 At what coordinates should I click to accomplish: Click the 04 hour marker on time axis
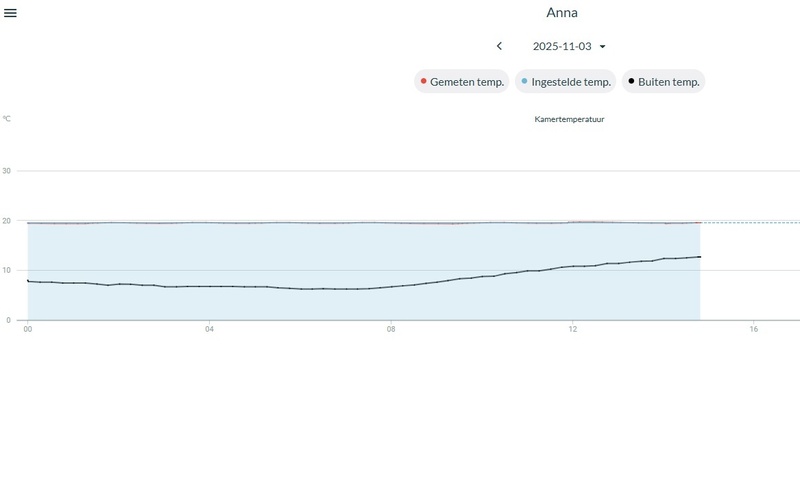click(x=209, y=329)
